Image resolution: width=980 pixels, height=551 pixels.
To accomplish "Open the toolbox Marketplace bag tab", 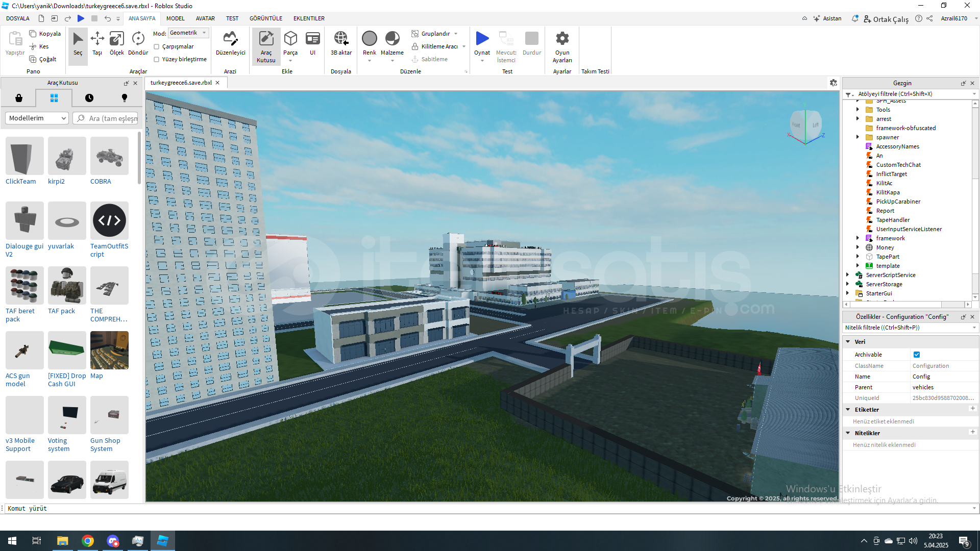I will click(19, 98).
